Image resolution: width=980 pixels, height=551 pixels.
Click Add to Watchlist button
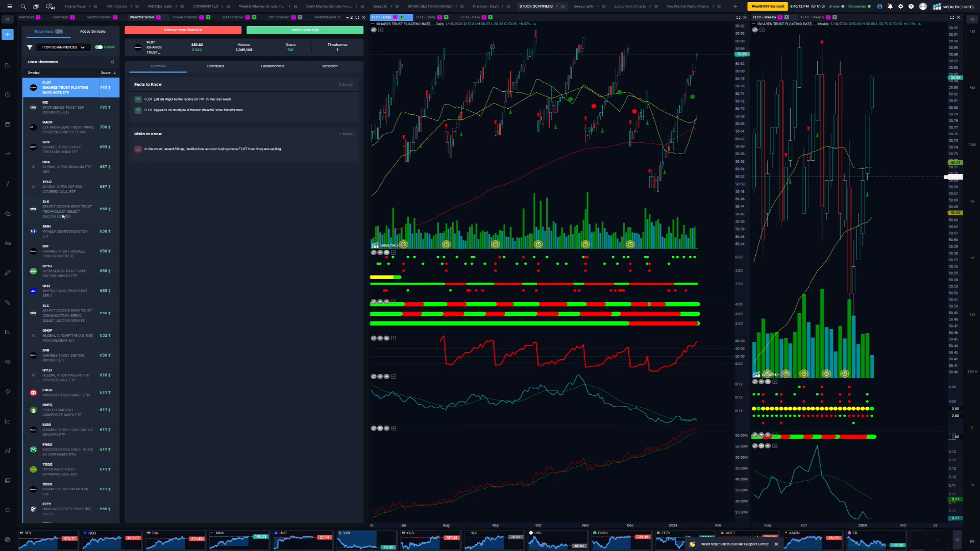(x=305, y=30)
